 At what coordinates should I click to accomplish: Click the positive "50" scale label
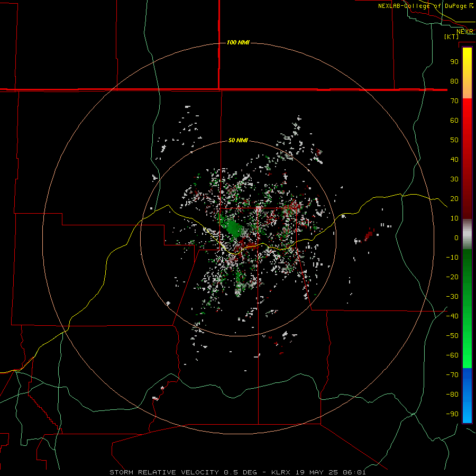[454, 140]
